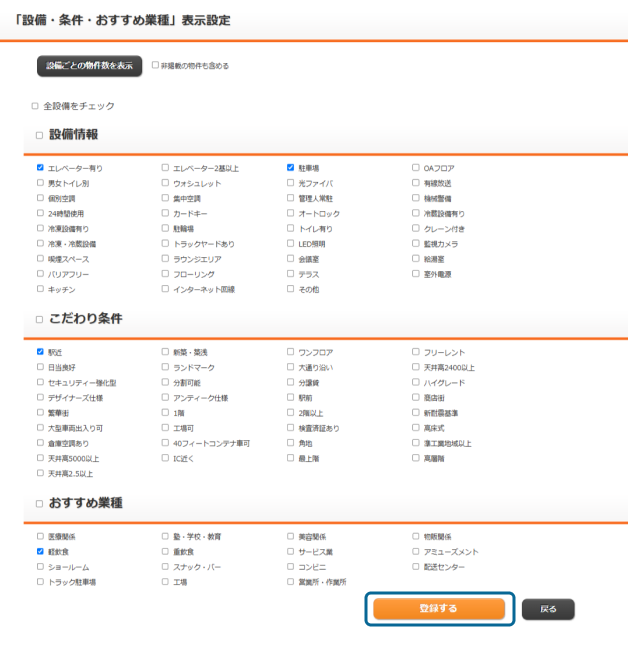Check the 医療関係 checkbox

[x=40, y=536]
